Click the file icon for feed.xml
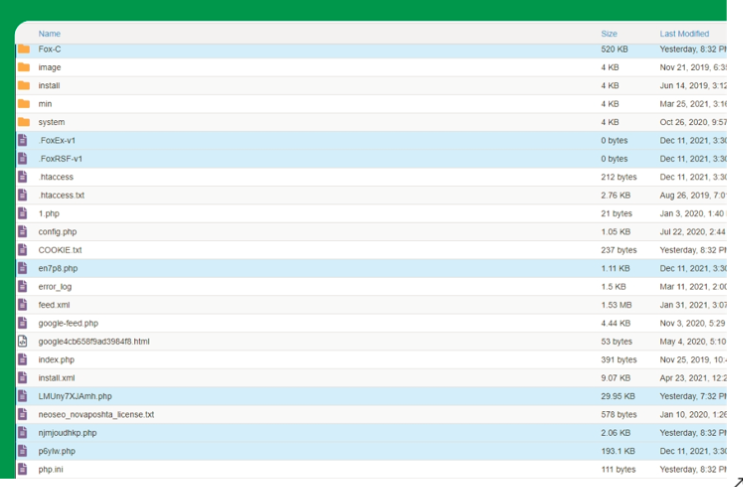The height and width of the screenshot is (487, 743). [22, 305]
